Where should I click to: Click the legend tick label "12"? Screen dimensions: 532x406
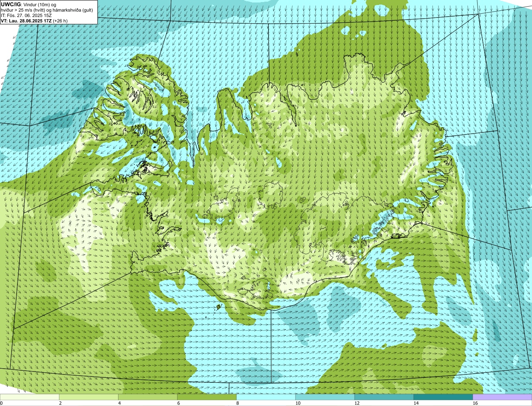[x=357, y=403]
